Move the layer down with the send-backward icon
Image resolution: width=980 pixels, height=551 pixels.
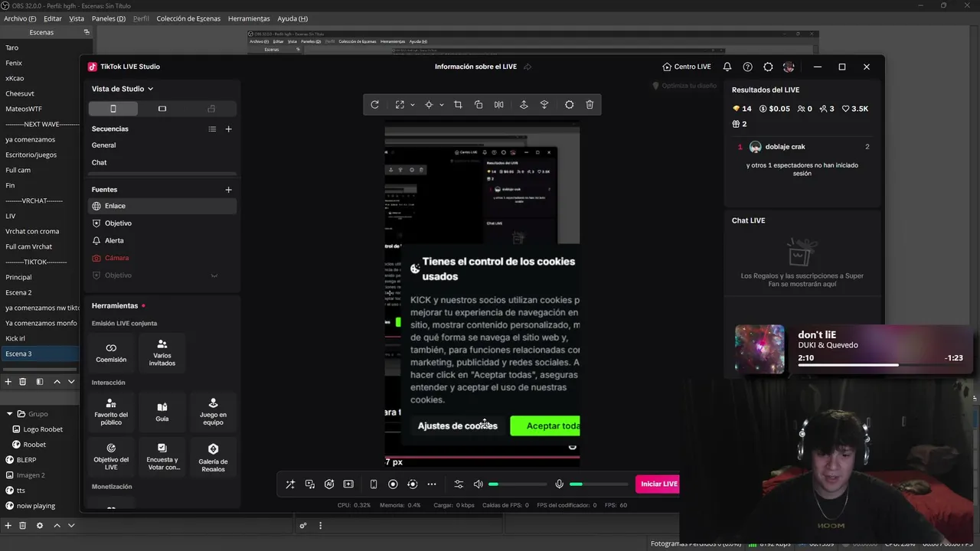coord(544,105)
